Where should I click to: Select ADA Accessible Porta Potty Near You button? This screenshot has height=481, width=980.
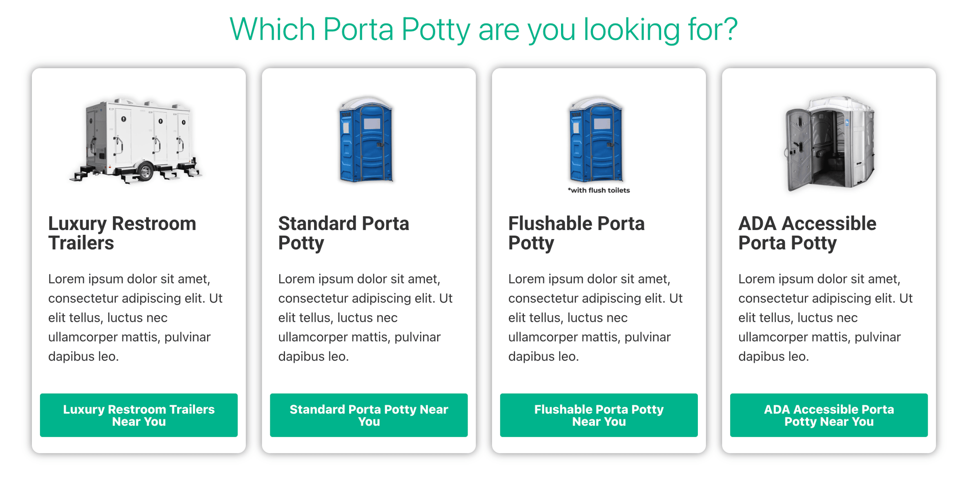pos(829,415)
